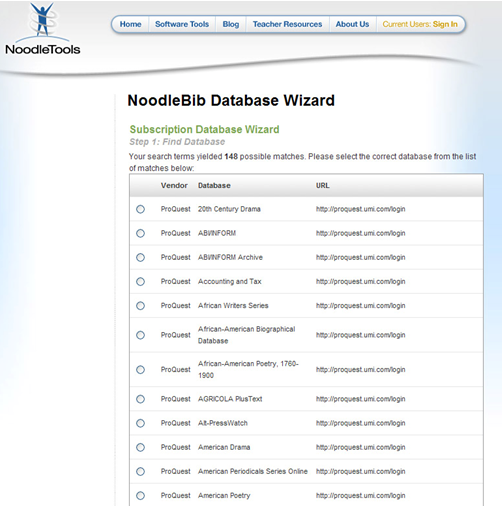The width and height of the screenshot is (502, 506).
Task: Click the African Writers Series database name
Action: (233, 306)
